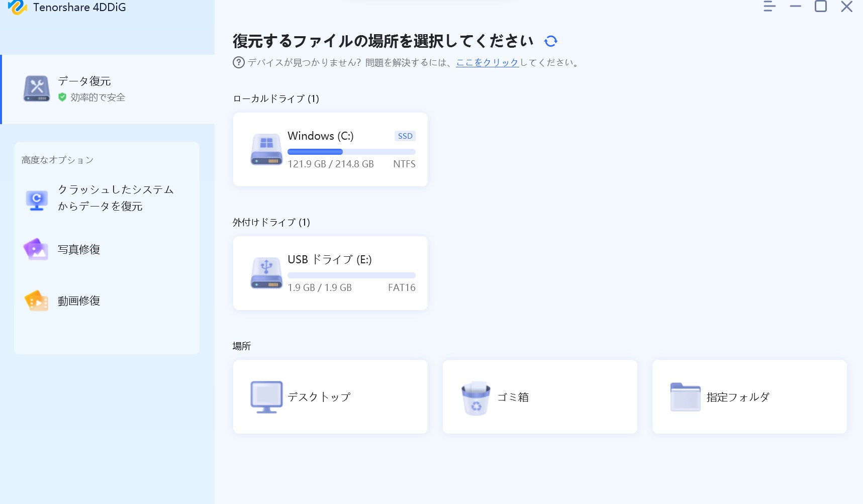Viewport: 863px width, 504px height.
Task: Select the Windows (C:) drive icon
Action: [x=266, y=149]
